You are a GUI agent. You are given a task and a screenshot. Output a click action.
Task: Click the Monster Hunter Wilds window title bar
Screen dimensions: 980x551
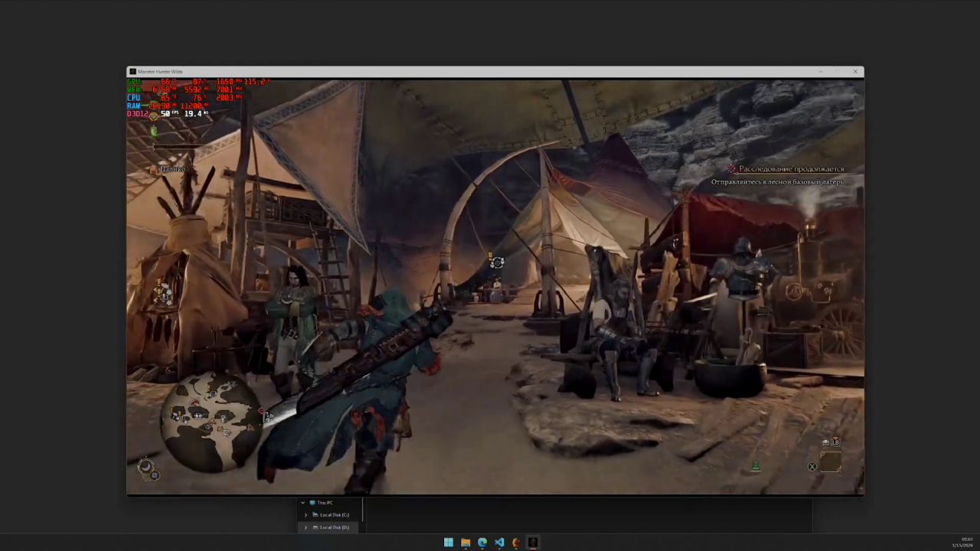[x=495, y=71]
